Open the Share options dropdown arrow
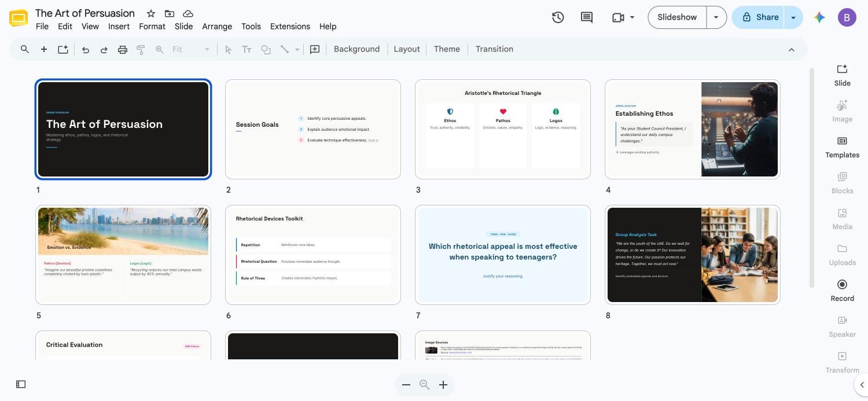 [x=793, y=17]
